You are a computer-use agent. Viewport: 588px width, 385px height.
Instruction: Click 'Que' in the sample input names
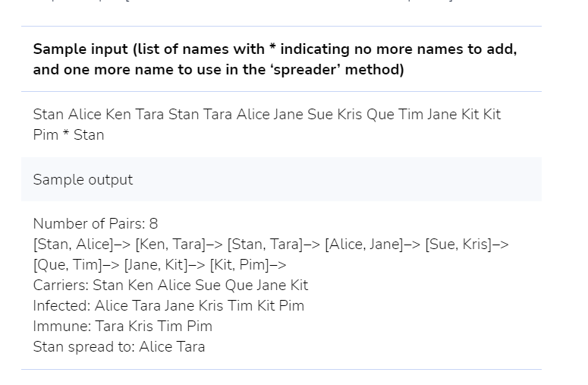pyautogui.click(x=380, y=115)
